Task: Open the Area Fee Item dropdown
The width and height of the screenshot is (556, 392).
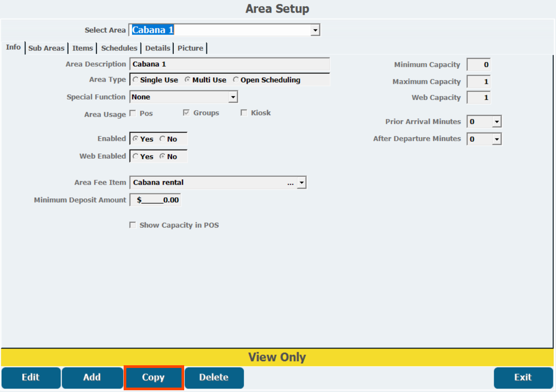Action: click(x=301, y=183)
